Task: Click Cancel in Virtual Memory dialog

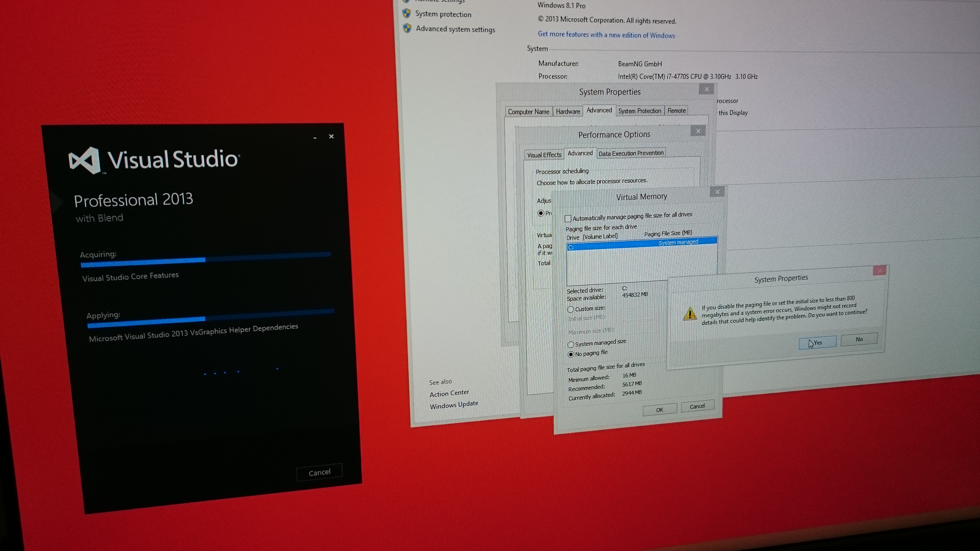Action: [x=697, y=406]
